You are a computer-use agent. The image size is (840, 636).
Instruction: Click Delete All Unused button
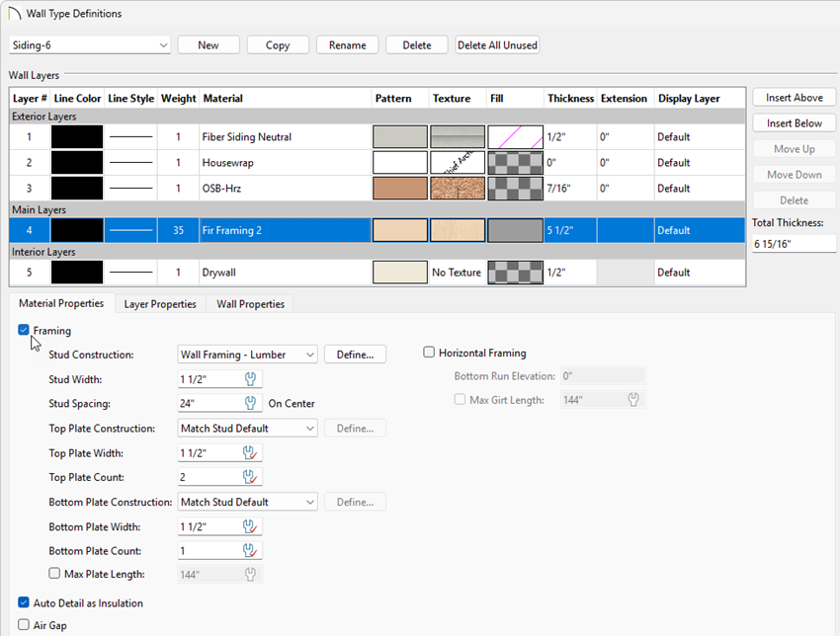[x=497, y=45]
